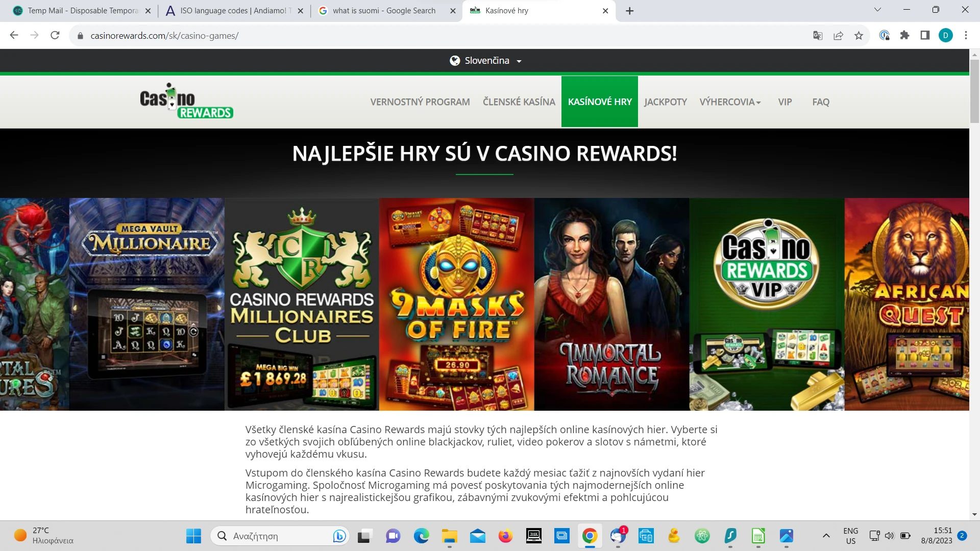Open File Explorer from taskbar

tap(449, 536)
